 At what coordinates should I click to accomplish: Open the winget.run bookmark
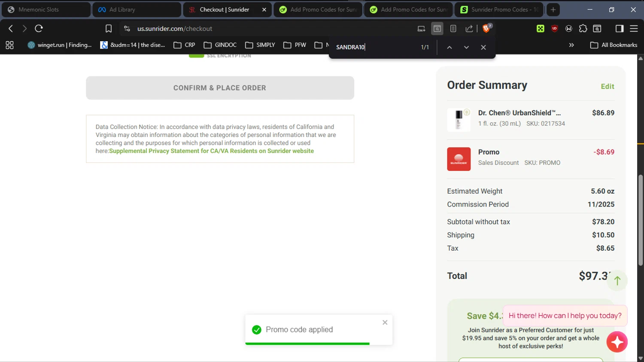click(60, 45)
